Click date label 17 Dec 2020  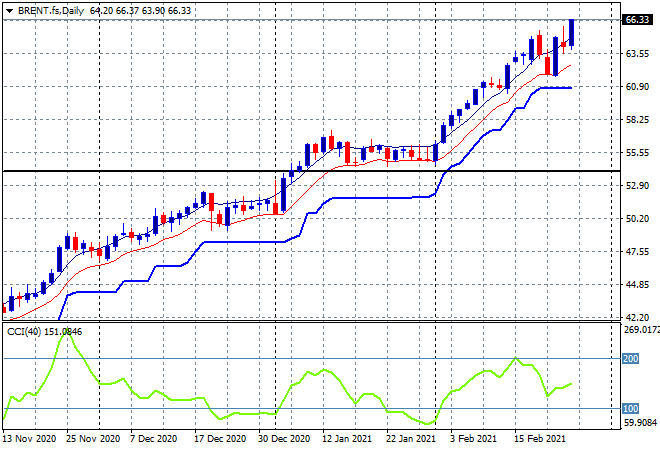pos(220,439)
